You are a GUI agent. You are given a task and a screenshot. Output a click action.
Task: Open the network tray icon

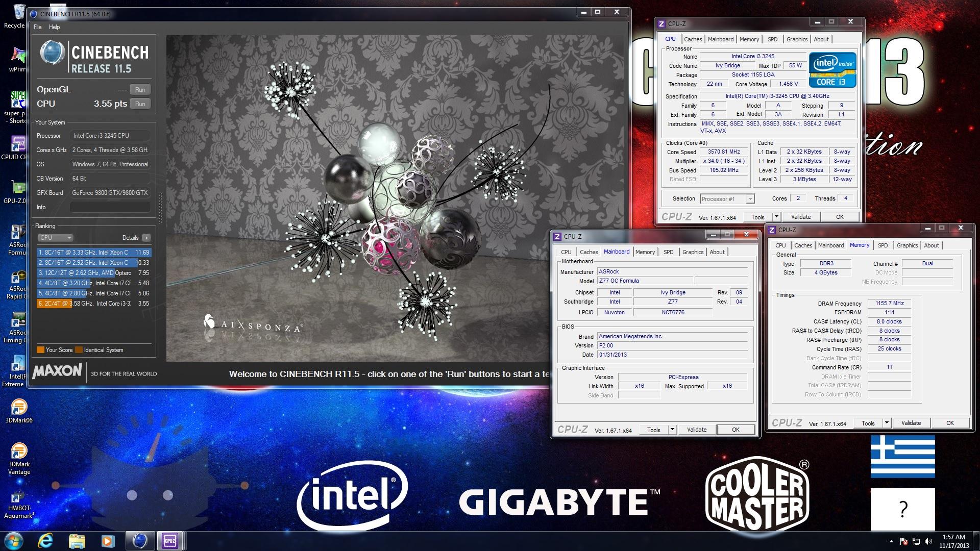916,541
